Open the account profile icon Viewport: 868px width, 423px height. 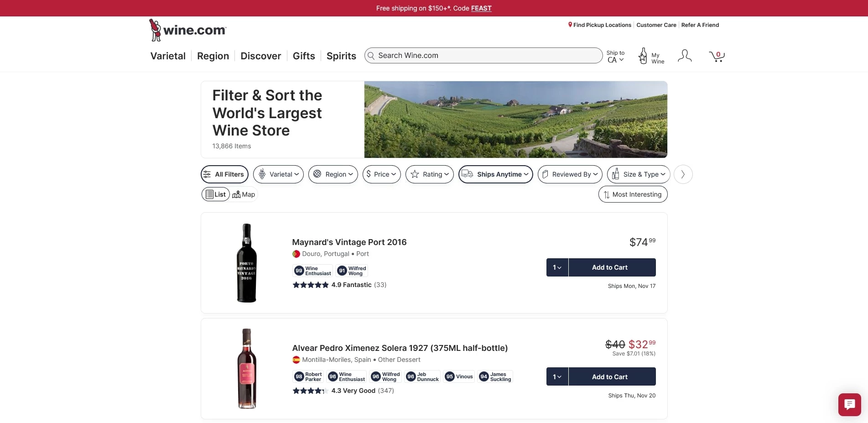685,55
